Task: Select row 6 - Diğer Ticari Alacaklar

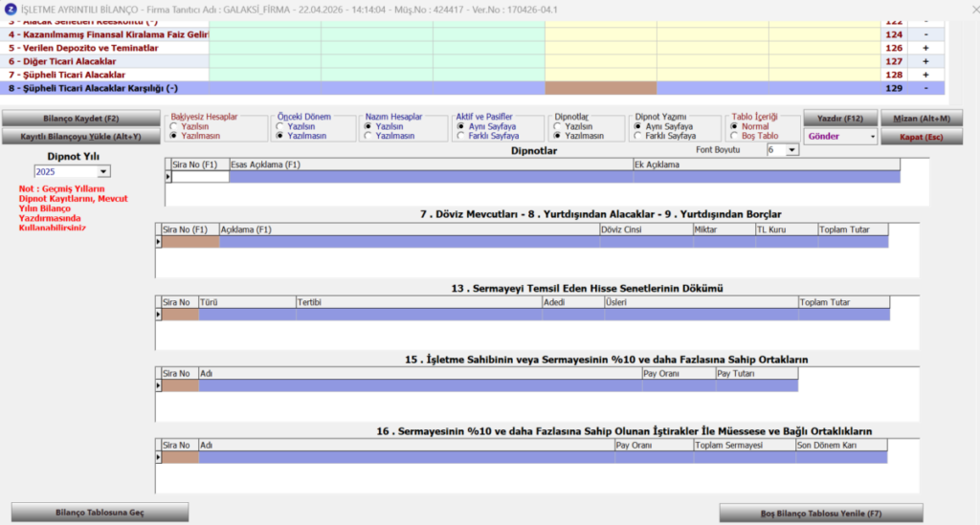Action: coord(473,61)
